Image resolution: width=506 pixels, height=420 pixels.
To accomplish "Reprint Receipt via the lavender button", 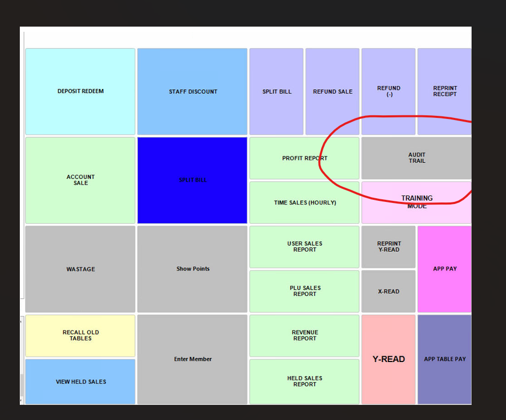I will pos(444,91).
